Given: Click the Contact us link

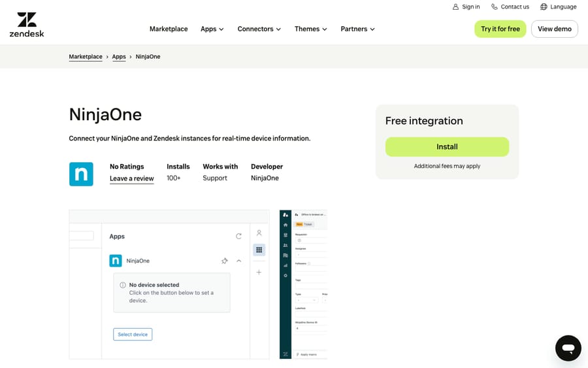Looking at the screenshot, I should click(x=510, y=7).
